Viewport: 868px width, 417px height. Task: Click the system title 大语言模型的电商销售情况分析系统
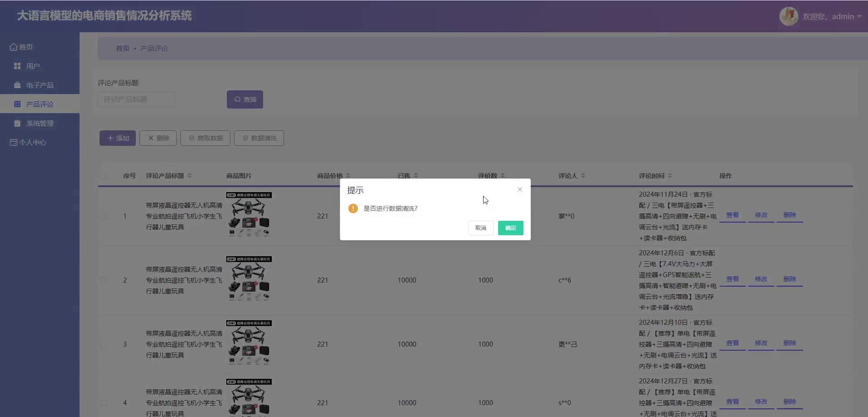[x=105, y=16]
